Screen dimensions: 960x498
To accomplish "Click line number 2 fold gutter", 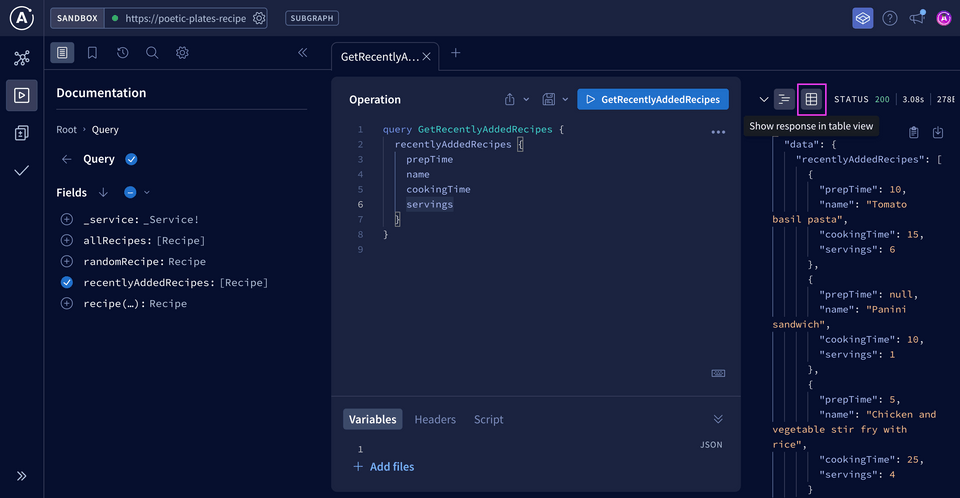I will coord(361,145).
